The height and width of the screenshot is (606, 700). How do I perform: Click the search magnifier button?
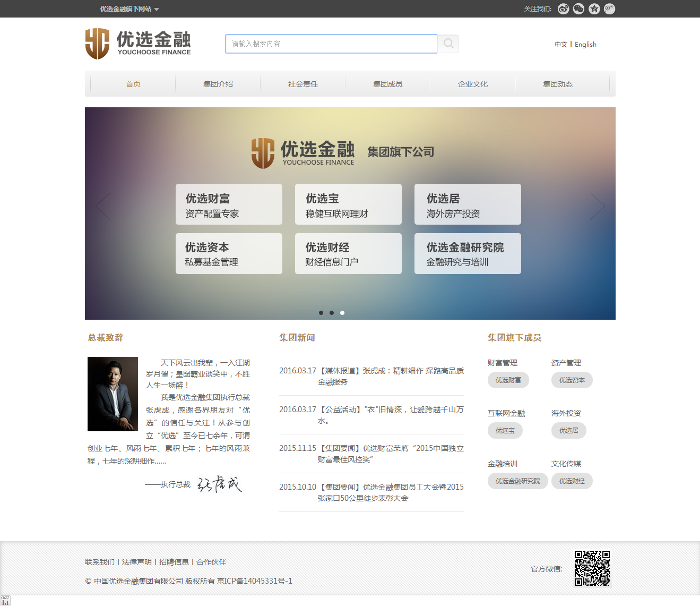[448, 44]
